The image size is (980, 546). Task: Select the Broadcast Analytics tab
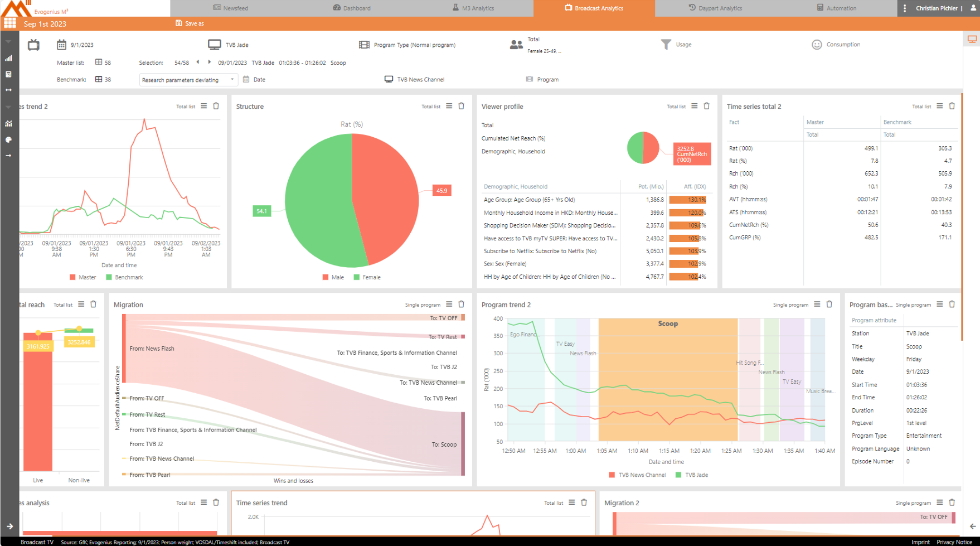pos(594,8)
